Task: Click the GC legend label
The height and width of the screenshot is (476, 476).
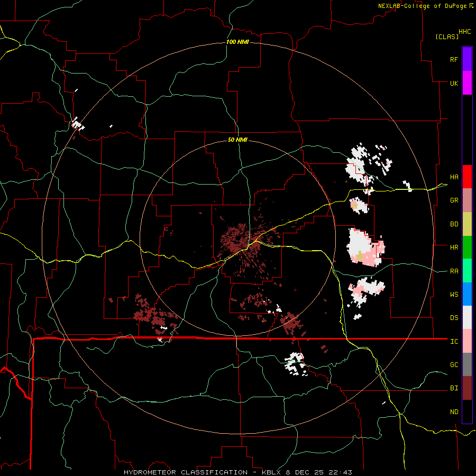Action: [x=454, y=365]
